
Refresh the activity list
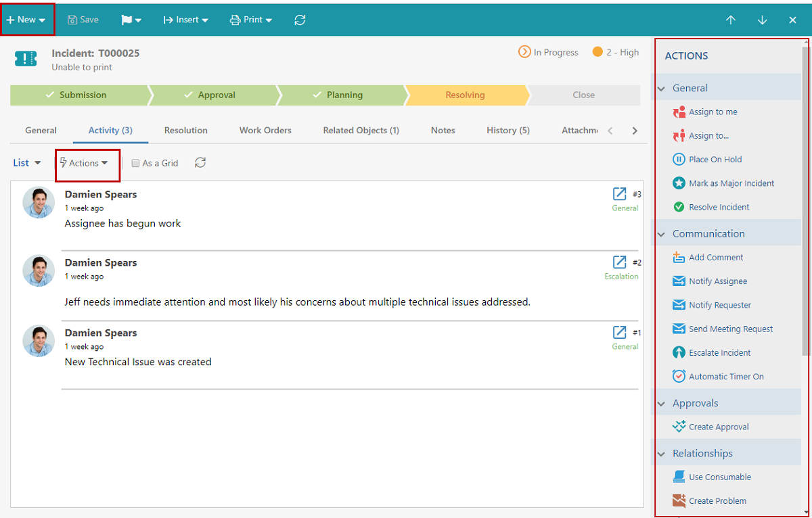pyautogui.click(x=200, y=163)
